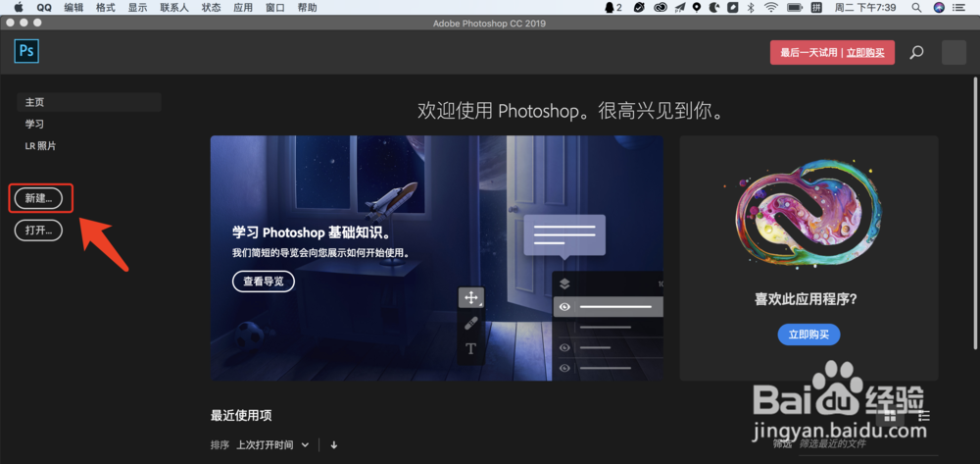Open the search magnifier in Photoshop header

pos(916,53)
